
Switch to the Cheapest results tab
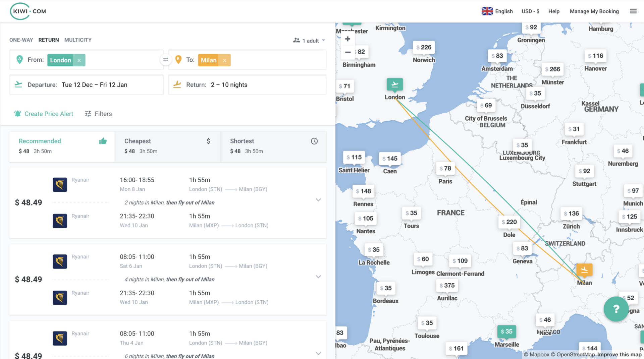coord(167,146)
